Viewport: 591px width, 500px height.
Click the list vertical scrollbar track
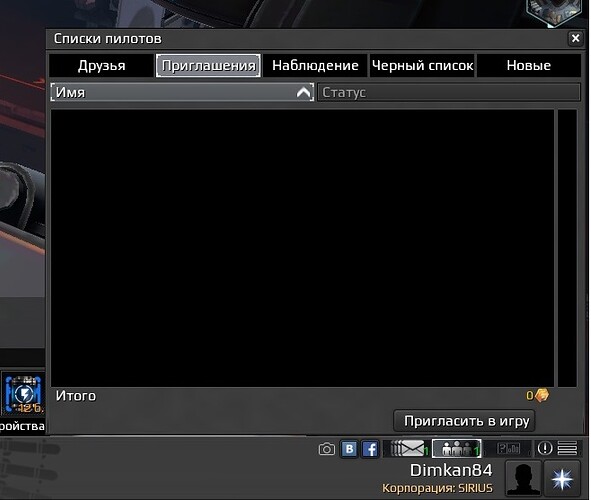tap(567, 248)
